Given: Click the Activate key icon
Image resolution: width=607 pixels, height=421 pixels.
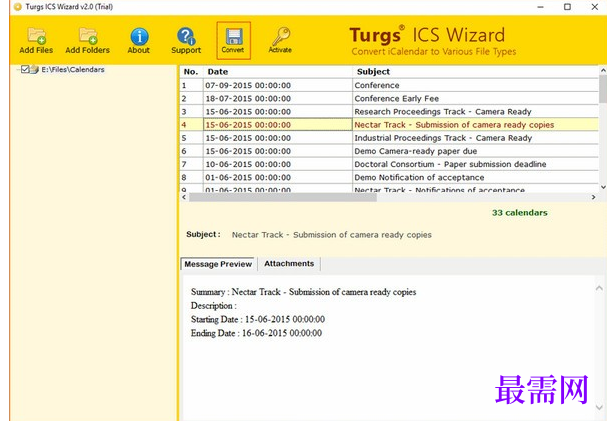Looking at the screenshot, I should 281,36.
